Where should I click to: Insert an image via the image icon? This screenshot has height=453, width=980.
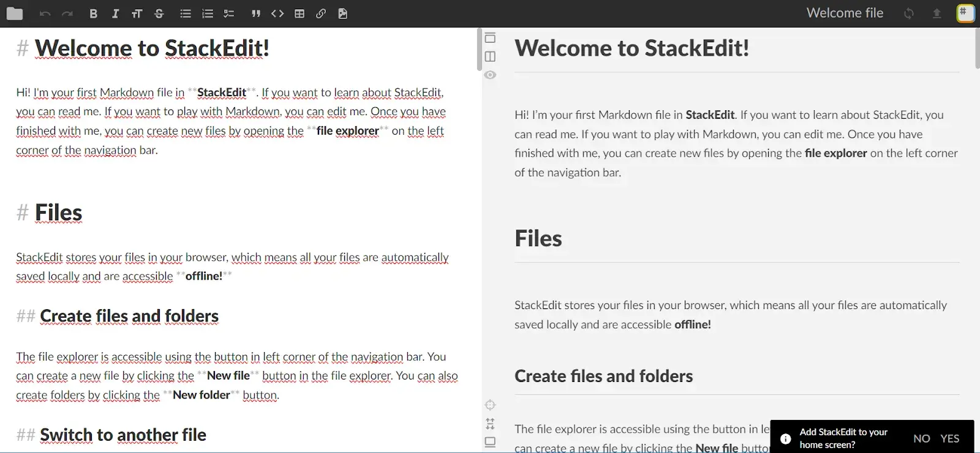(x=343, y=13)
